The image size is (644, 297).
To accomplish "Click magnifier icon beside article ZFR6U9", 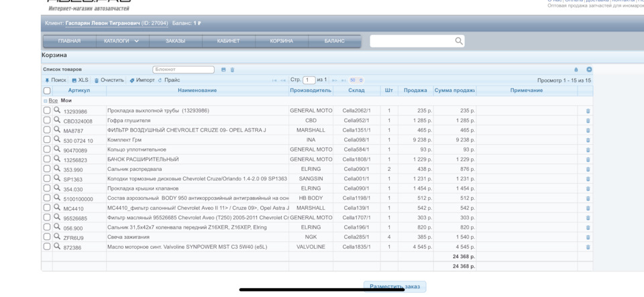I will coord(57,237).
